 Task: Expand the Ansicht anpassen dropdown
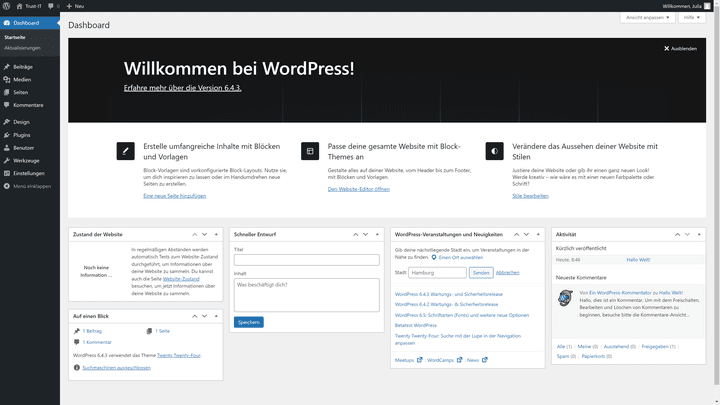[647, 17]
